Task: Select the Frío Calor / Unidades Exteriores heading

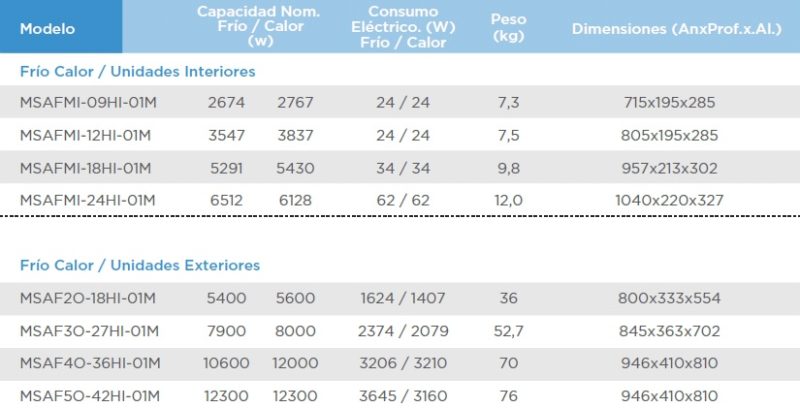Action: point(140,265)
